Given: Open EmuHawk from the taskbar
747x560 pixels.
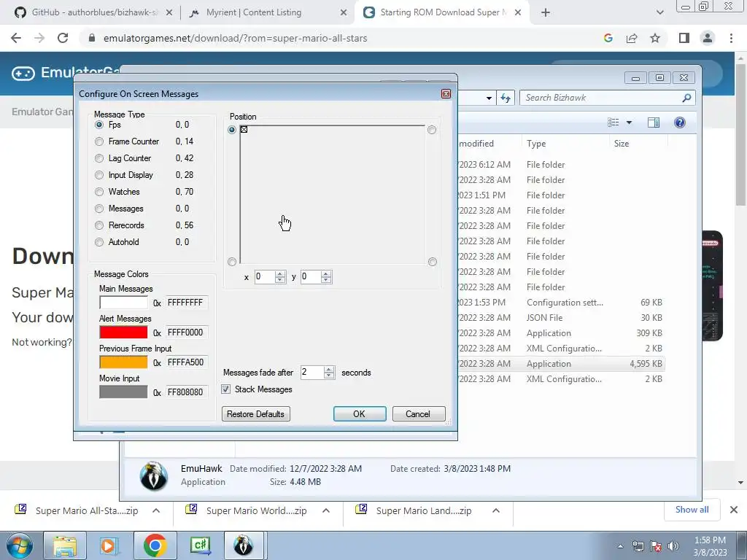Looking at the screenshot, I should [x=244, y=545].
